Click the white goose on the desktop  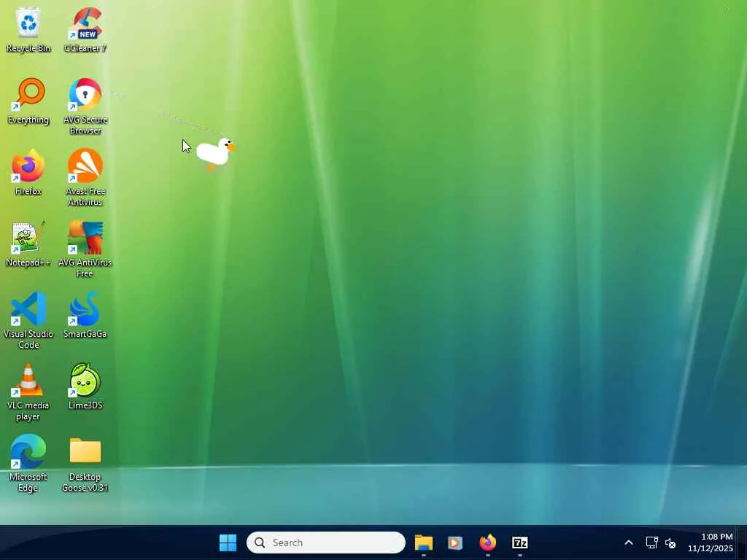215,153
